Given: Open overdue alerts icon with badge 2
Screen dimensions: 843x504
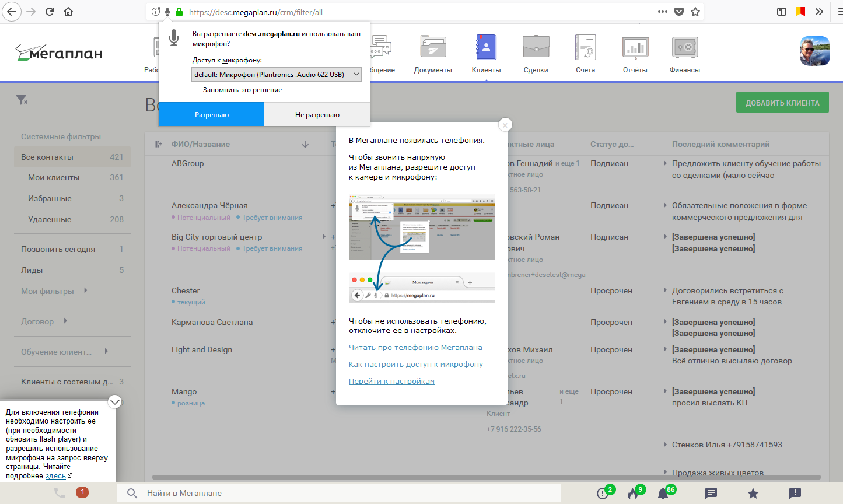Looking at the screenshot, I should pyautogui.click(x=603, y=494).
